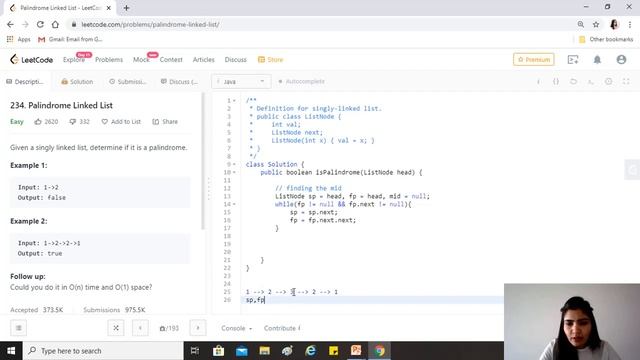
Task: Fold class Solution at line 9
Action: click(234, 164)
